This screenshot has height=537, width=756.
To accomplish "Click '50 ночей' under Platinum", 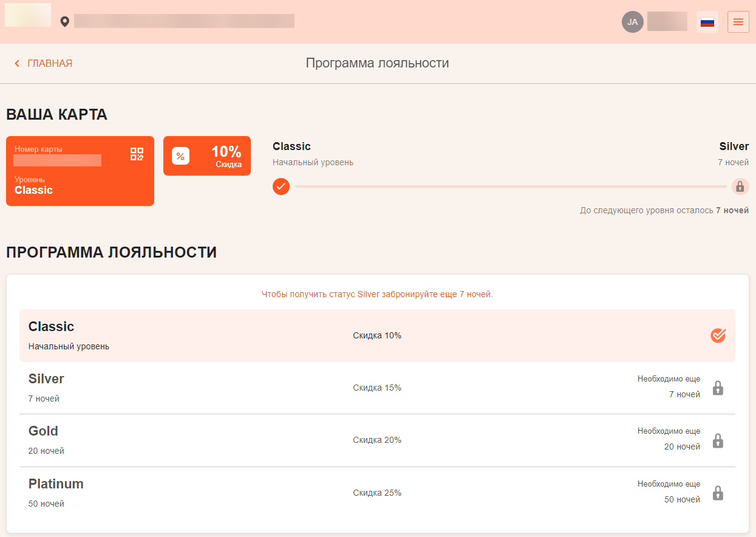I will click(x=46, y=504).
